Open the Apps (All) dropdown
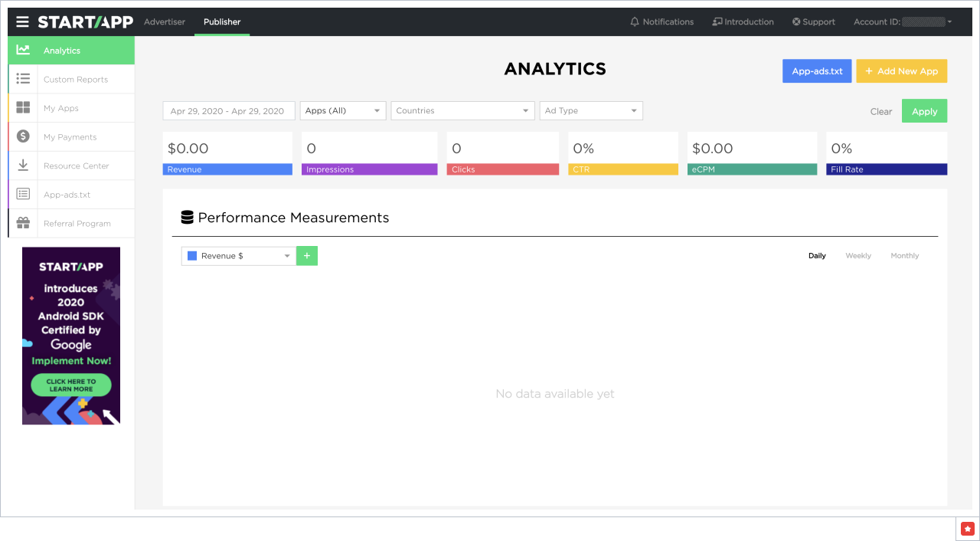Viewport: 980px width, 541px height. [342, 111]
